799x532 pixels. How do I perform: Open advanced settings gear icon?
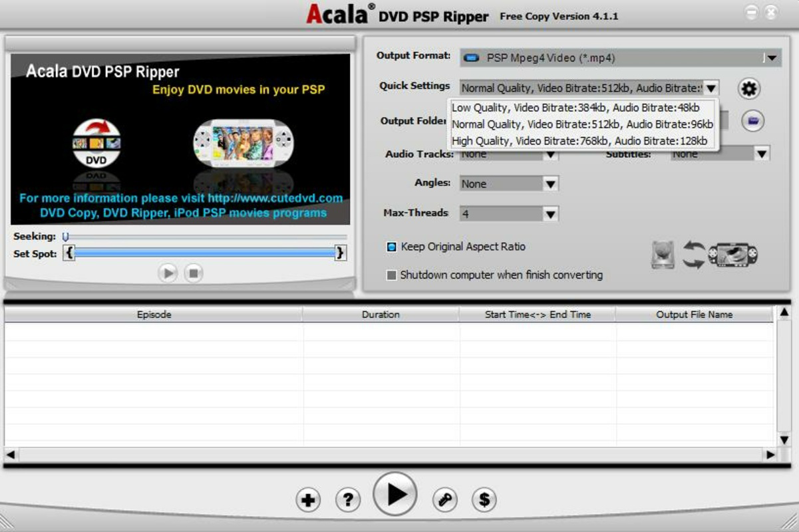[x=749, y=89]
